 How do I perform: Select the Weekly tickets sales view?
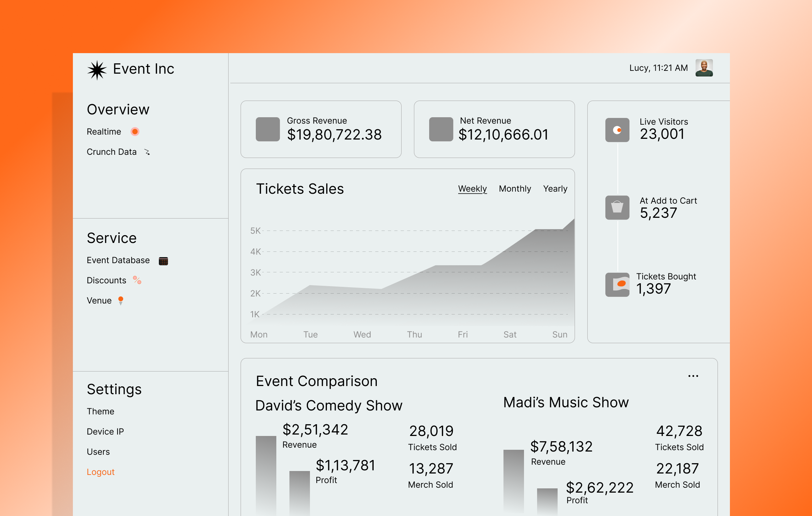click(472, 189)
